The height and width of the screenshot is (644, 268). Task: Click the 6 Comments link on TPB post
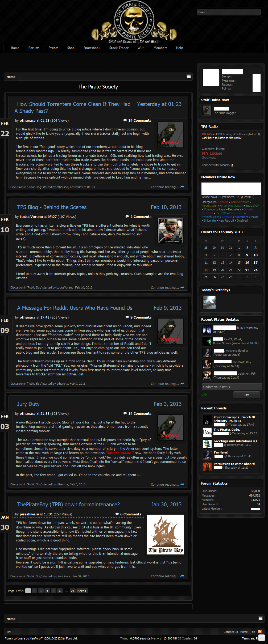[131, 514]
